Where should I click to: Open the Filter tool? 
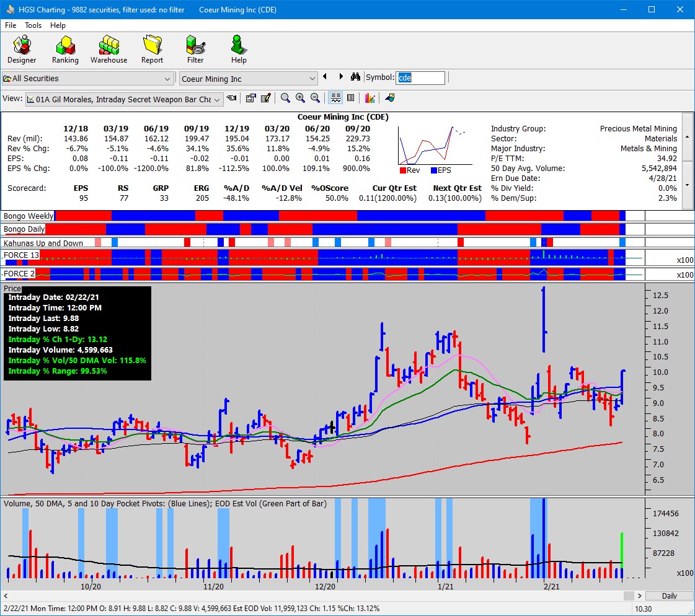(195, 50)
